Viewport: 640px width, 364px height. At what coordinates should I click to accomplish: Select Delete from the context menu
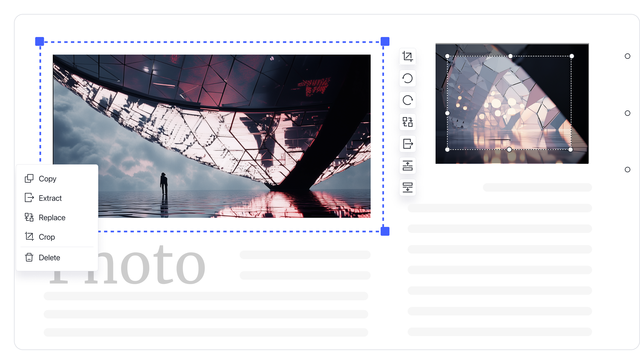click(50, 258)
